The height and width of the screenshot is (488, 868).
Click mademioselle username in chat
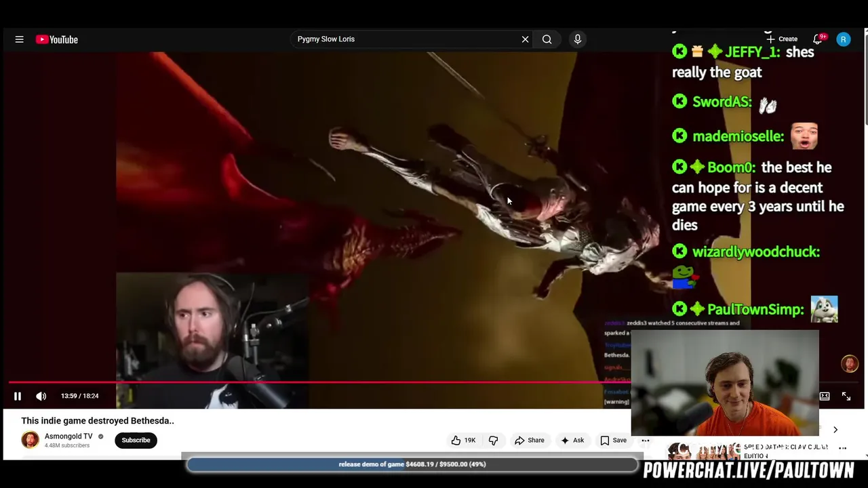738,137
